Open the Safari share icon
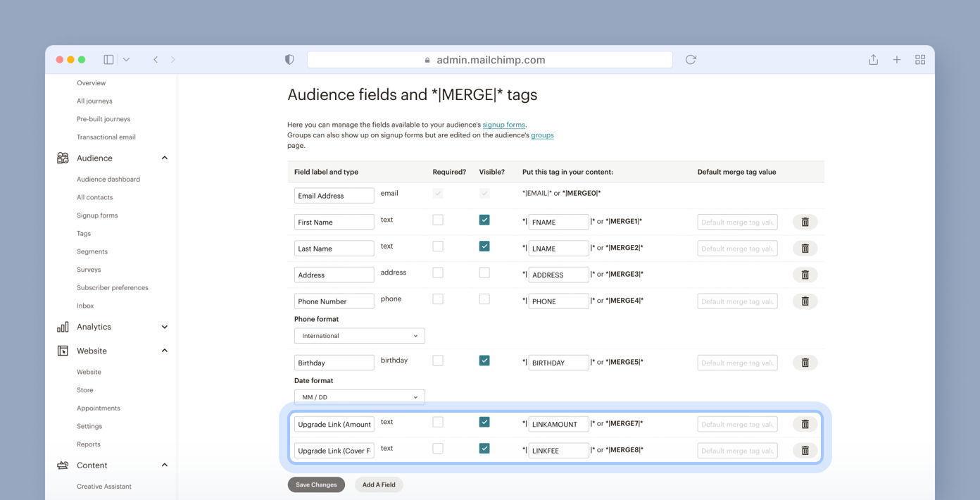 [x=873, y=60]
